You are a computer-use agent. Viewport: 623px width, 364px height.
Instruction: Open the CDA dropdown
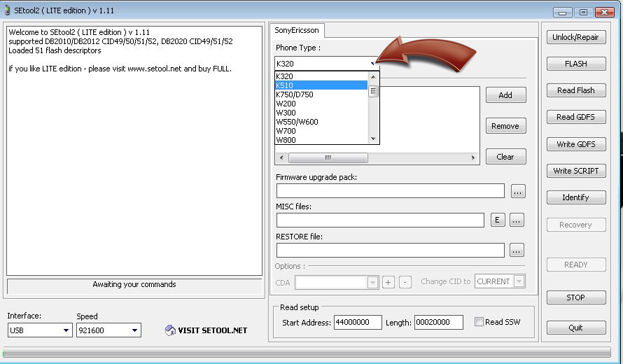click(372, 283)
